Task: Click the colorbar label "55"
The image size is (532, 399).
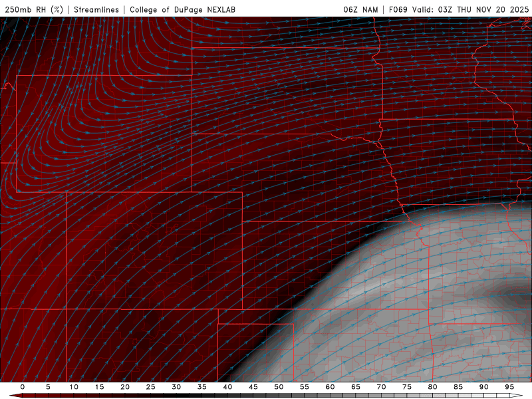Action: tap(305, 387)
